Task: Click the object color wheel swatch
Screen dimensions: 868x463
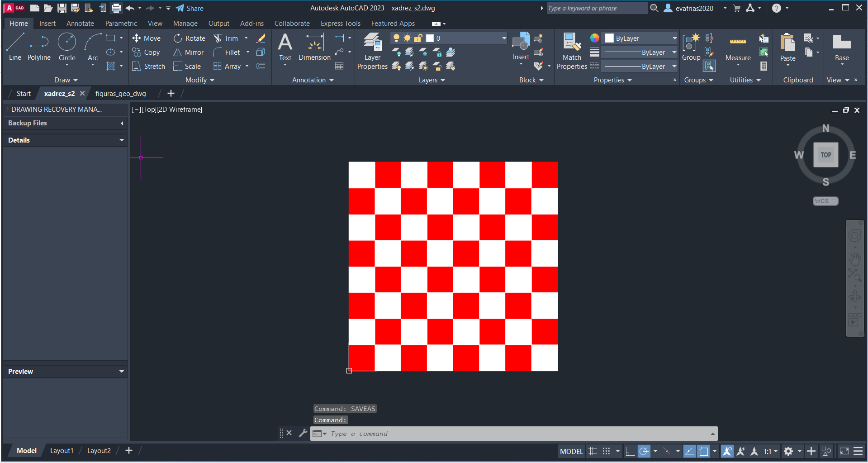Action: coord(595,38)
